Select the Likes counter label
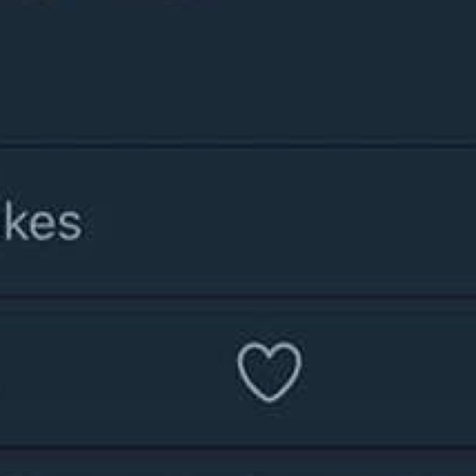 (41, 221)
